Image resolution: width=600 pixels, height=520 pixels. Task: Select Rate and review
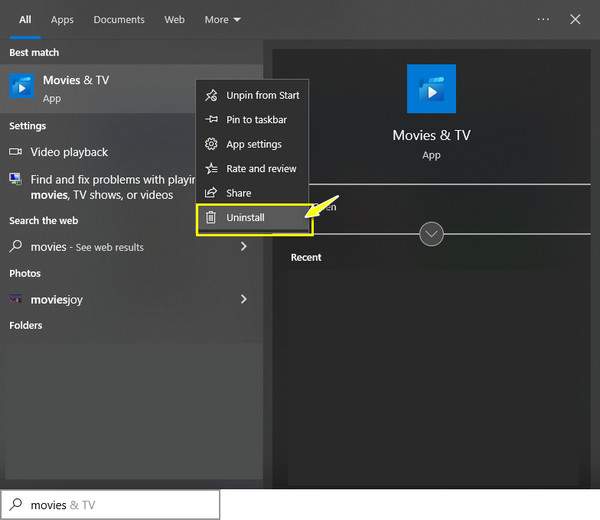[252, 169]
